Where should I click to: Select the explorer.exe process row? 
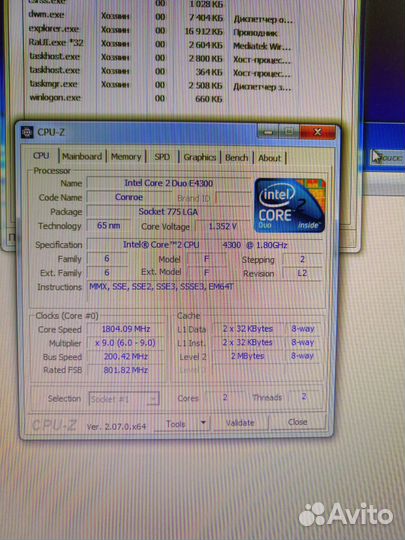click(x=161, y=31)
